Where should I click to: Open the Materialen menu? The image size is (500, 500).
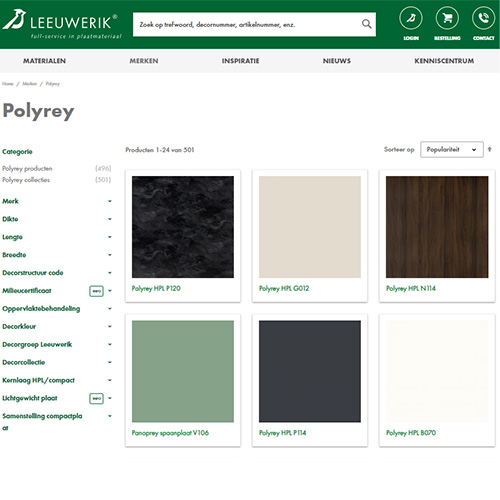point(44,61)
